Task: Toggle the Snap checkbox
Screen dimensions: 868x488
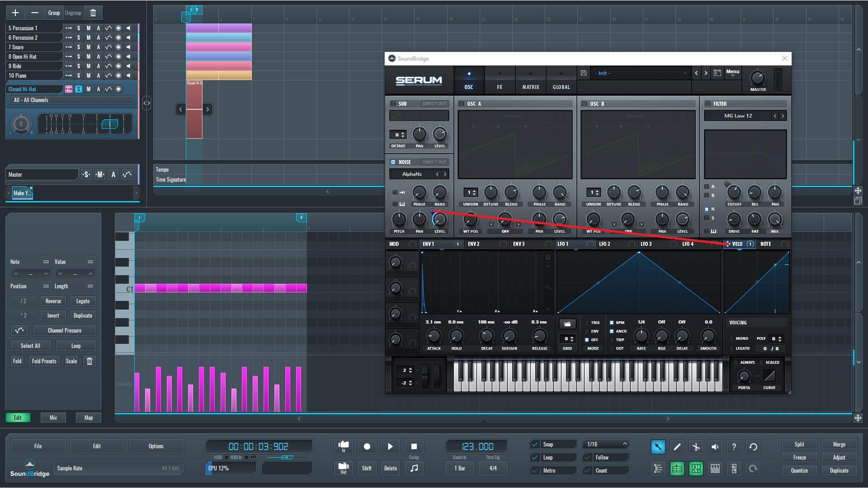Action: click(535, 444)
